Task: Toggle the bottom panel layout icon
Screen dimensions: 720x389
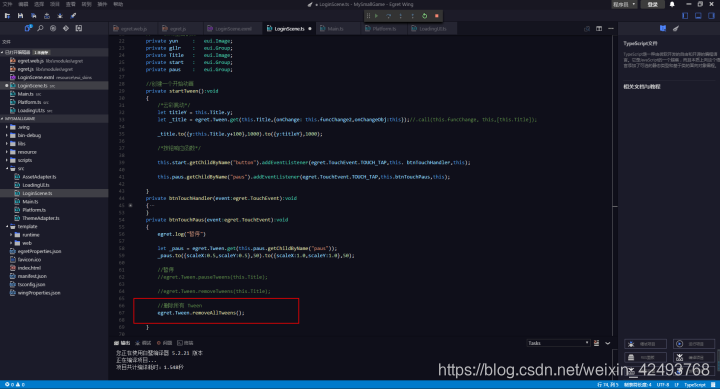Action: coord(698,16)
